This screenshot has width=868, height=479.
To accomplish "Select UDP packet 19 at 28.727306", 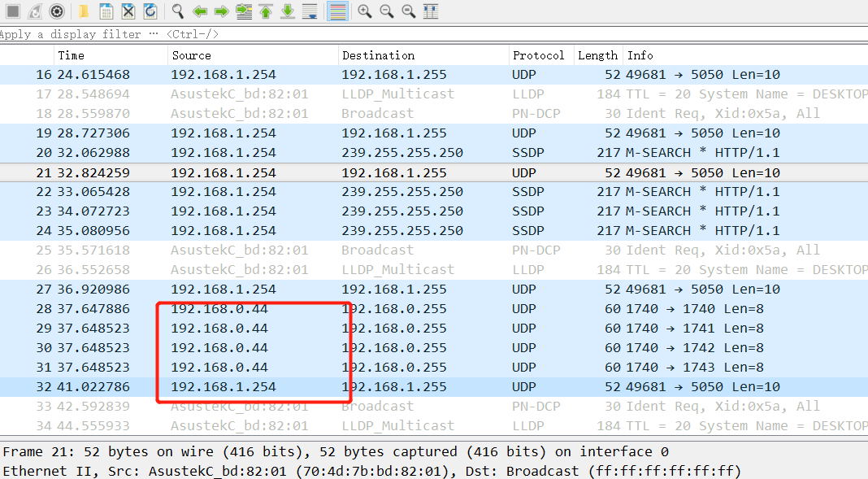I will tap(434, 133).
